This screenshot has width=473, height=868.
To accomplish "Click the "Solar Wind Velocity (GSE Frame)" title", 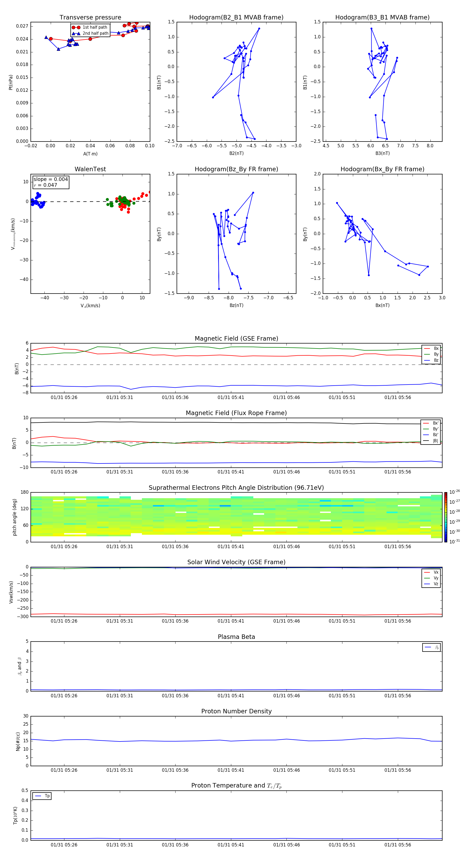I will pos(236,562).
